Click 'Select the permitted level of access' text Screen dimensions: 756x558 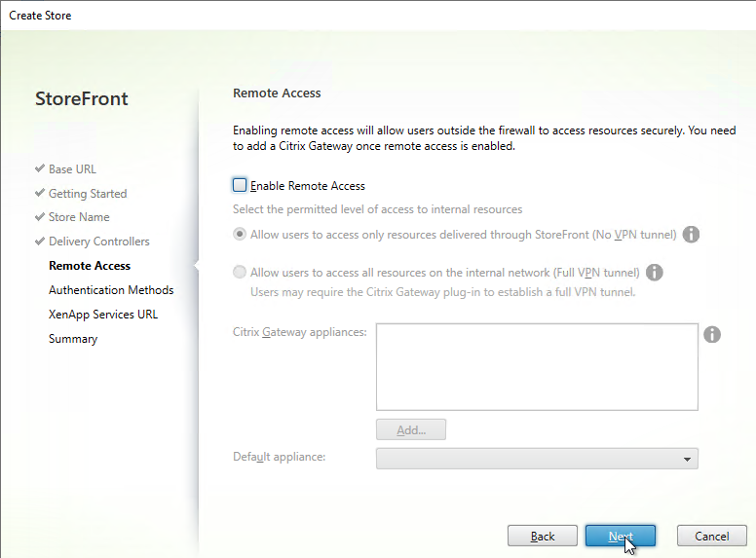[378, 209]
